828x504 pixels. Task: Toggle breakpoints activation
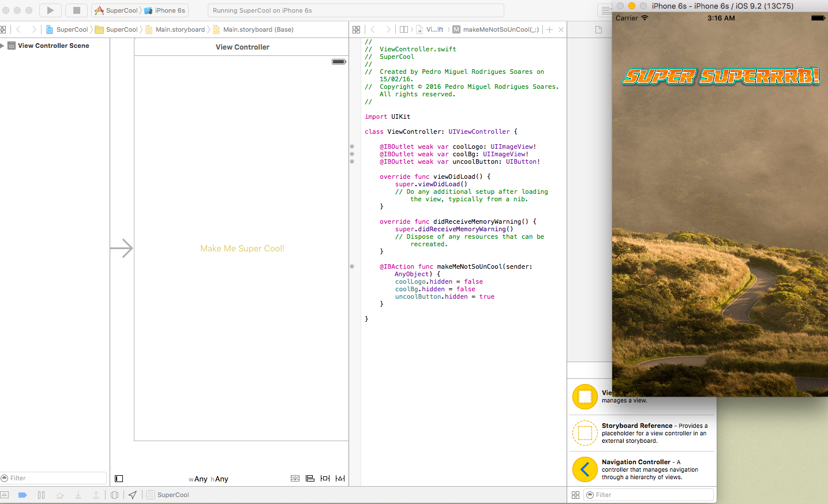[23, 495]
